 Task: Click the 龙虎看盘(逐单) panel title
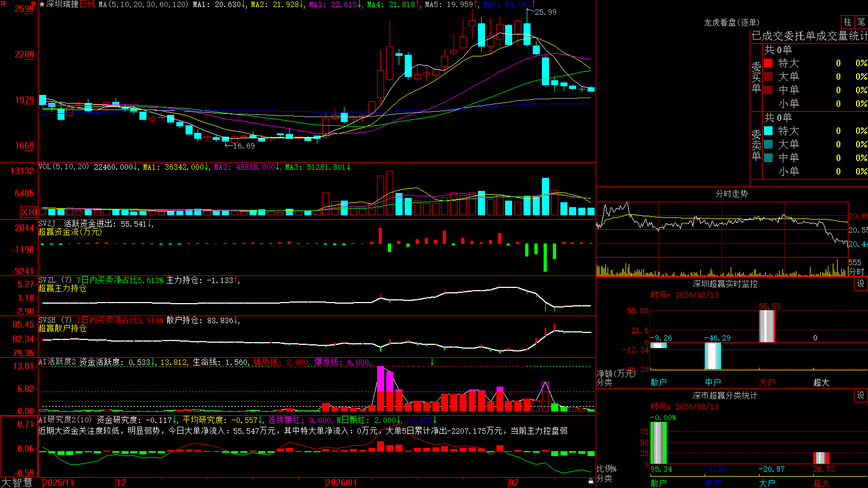click(x=731, y=22)
